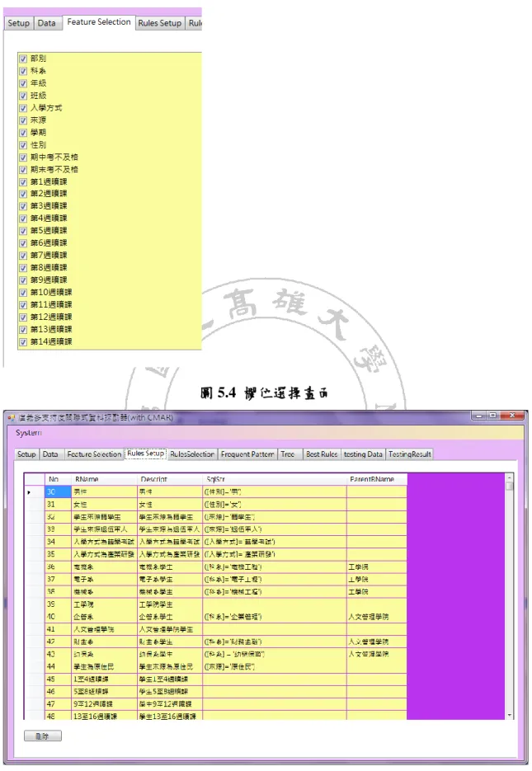Open the Frequent Pattern tab
This screenshot has height=771, width=532.
pos(247,454)
